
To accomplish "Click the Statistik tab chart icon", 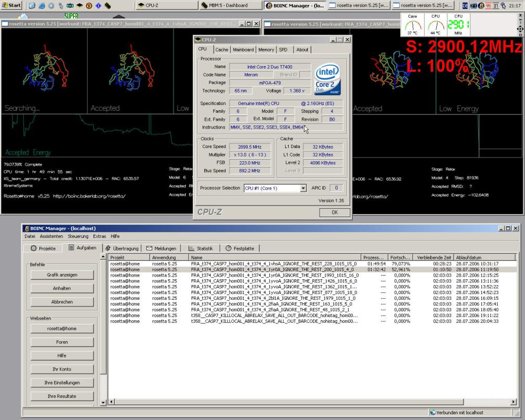I will click(191, 248).
